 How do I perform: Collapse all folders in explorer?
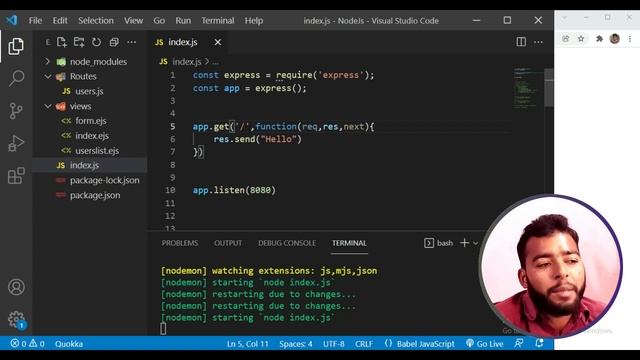click(114, 42)
